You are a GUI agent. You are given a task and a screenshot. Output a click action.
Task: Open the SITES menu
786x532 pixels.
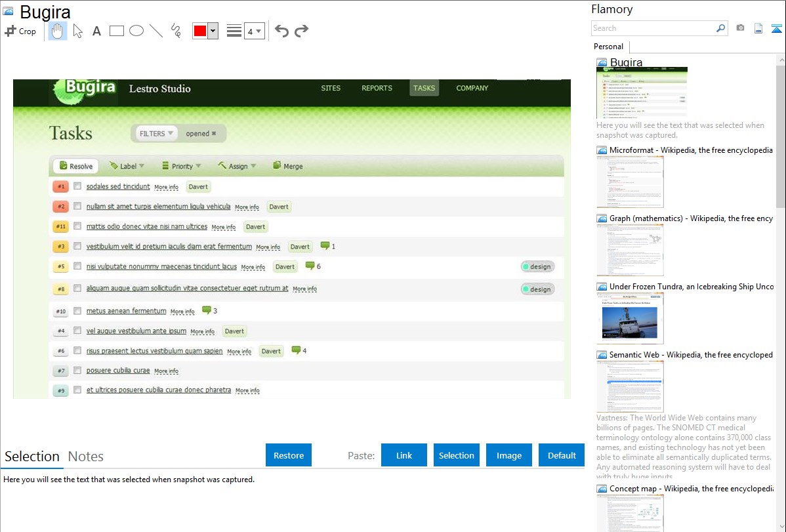click(x=331, y=88)
